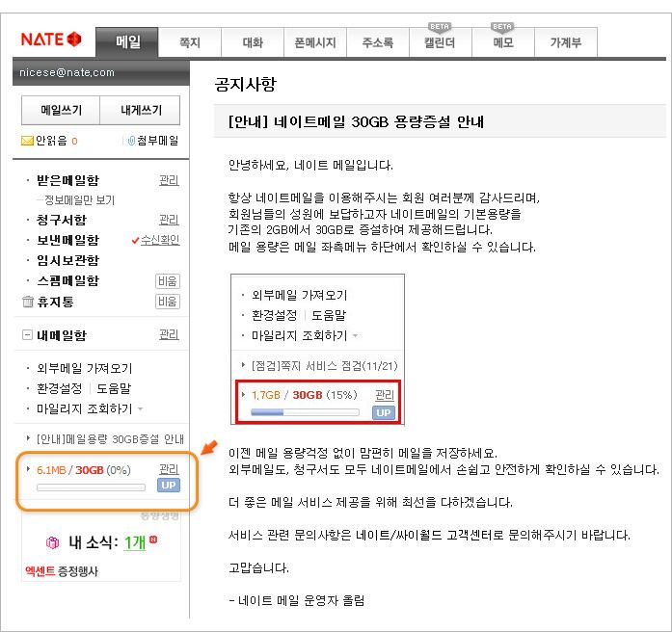Screen dimensions: 672x632
Task: Click the trash can icon
Action: pyautogui.click(x=27, y=302)
